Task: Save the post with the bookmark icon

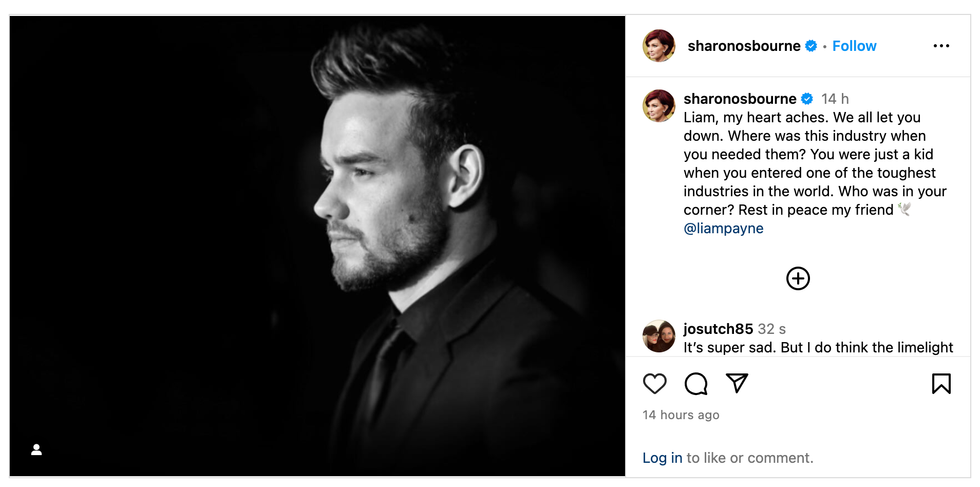Action: click(941, 384)
